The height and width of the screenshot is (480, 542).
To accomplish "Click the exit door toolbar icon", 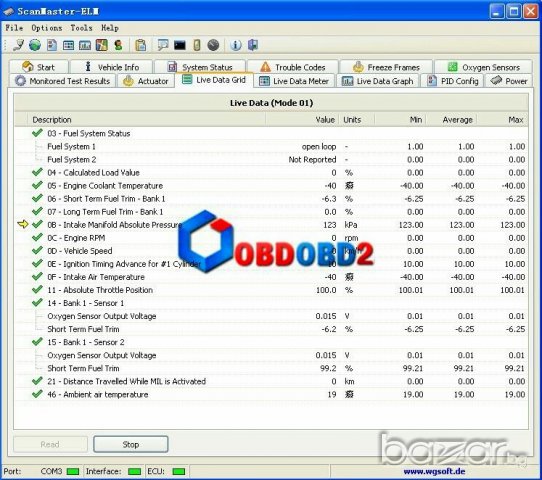I will pos(253,45).
